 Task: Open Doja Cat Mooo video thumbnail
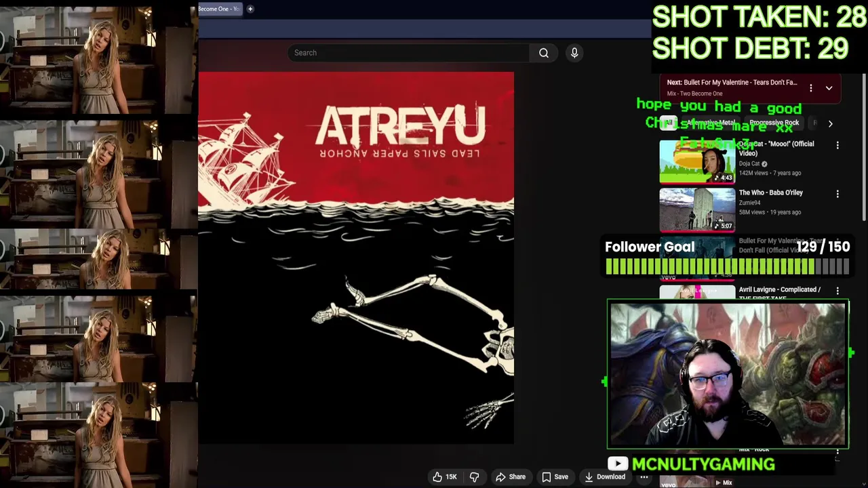(697, 161)
